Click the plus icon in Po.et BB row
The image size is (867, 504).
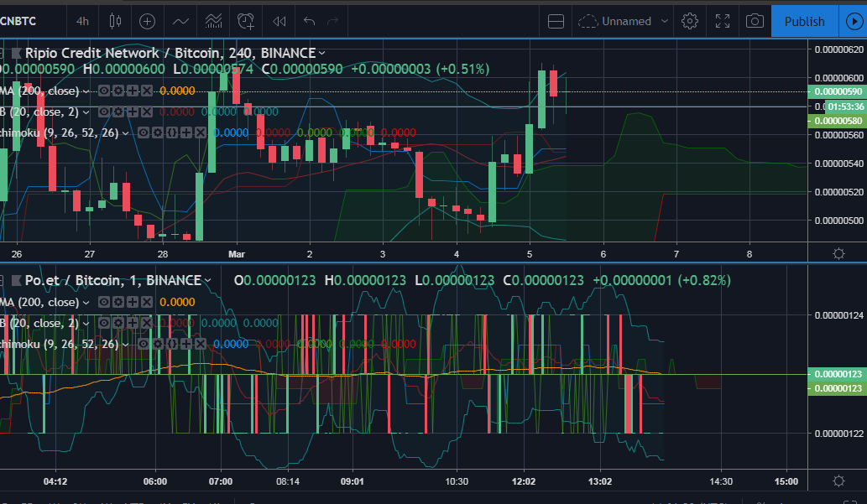(x=133, y=323)
